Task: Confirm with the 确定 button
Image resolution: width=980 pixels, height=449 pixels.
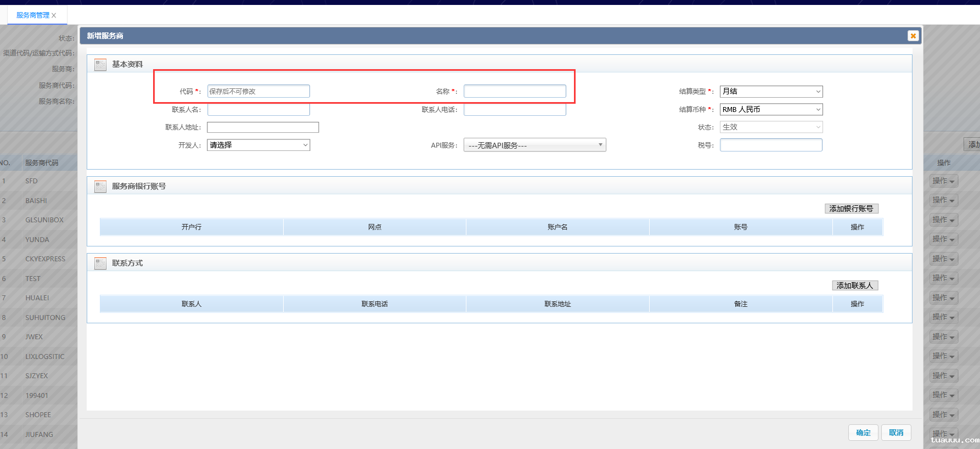Action: point(863,433)
